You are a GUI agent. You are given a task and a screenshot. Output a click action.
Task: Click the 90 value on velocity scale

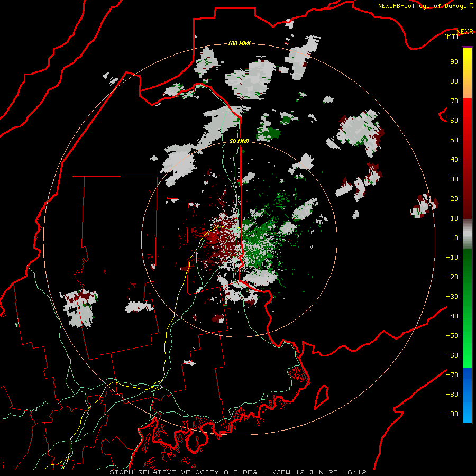[454, 62]
